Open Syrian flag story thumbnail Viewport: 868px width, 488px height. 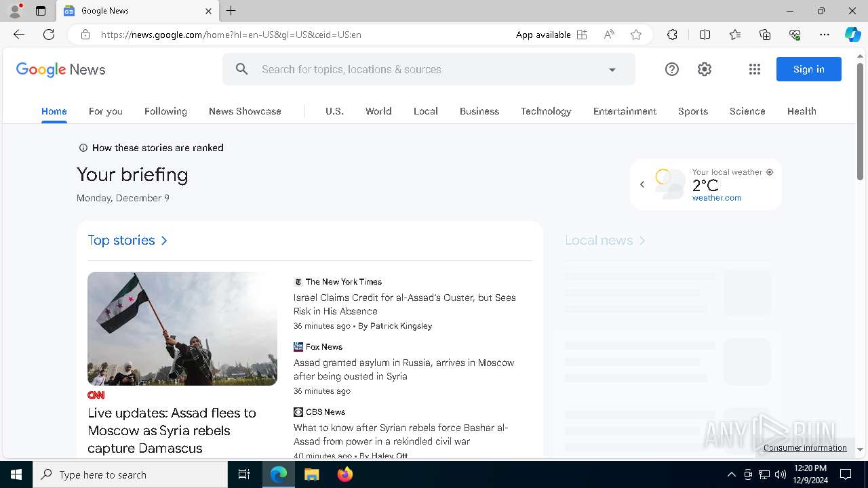click(182, 329)
